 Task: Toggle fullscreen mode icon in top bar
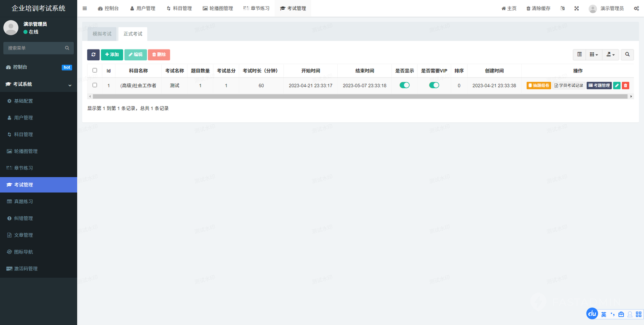click(x=576, y=8)
